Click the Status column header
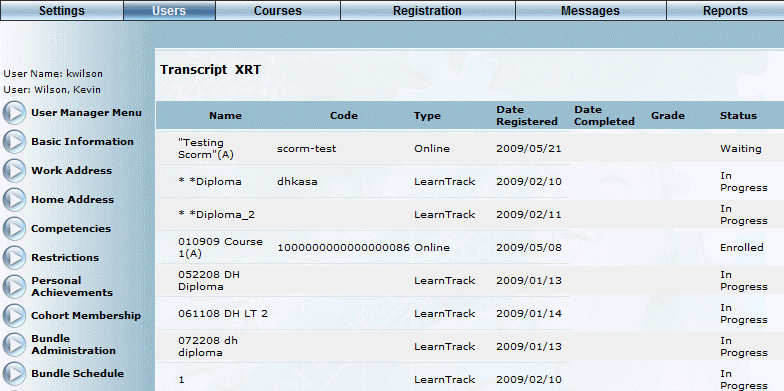The image size is (784, 391). pyautogui.click(x=738, y=116)
